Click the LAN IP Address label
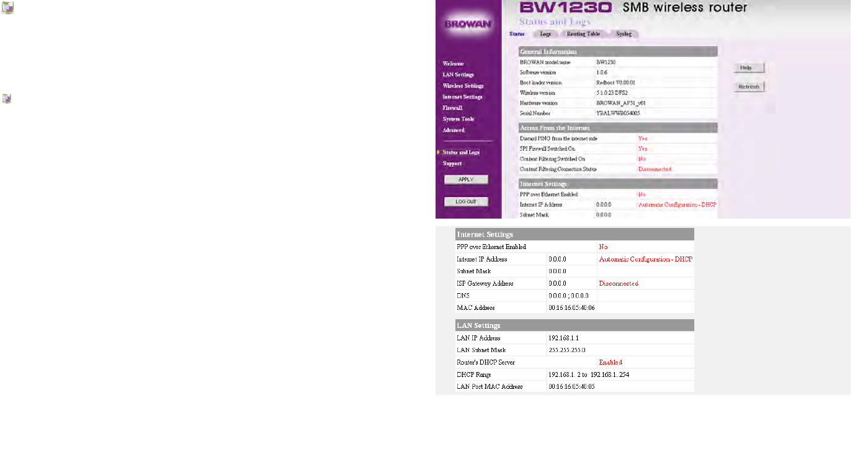The width and height of the screenshot is (868, 472). (478, 338)
